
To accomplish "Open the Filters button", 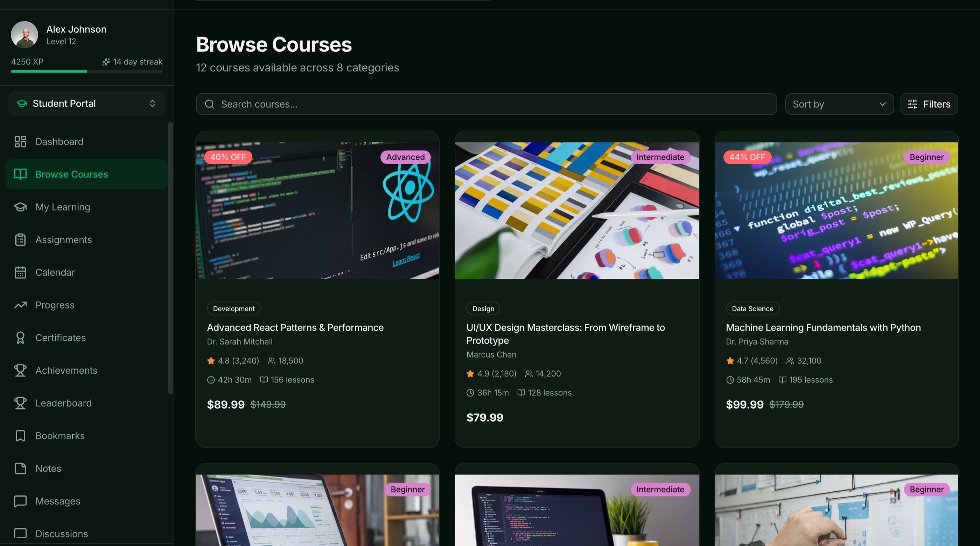I will [x=929, y=104].
